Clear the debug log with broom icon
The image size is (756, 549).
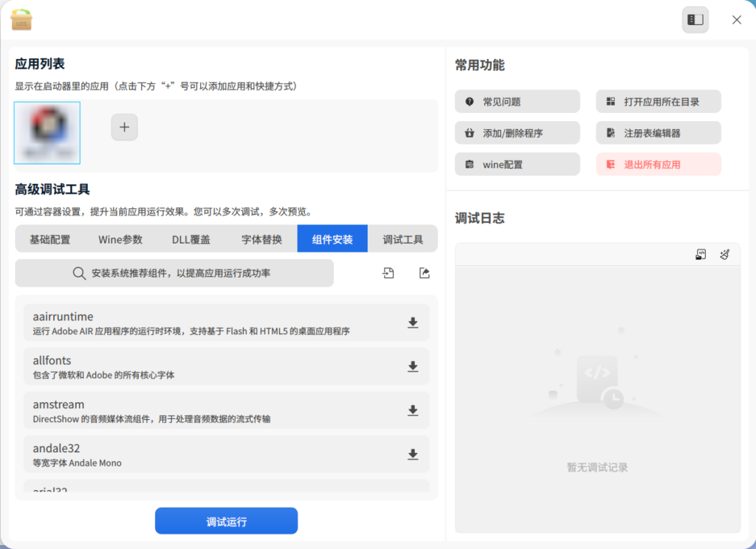(x=724, y=255)
